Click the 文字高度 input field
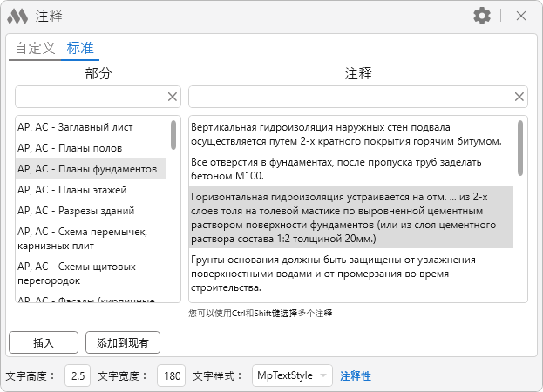Viewport: 543px width, 392px height. tap(79, 375)
